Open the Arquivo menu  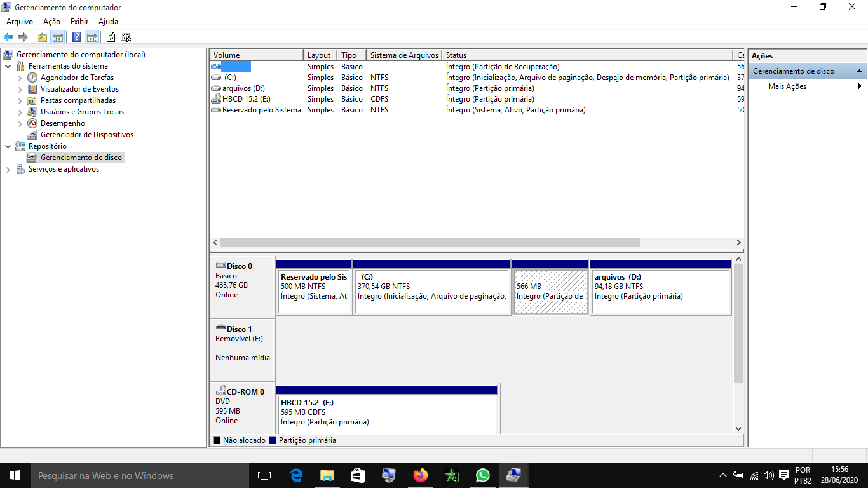pos(20,22)
